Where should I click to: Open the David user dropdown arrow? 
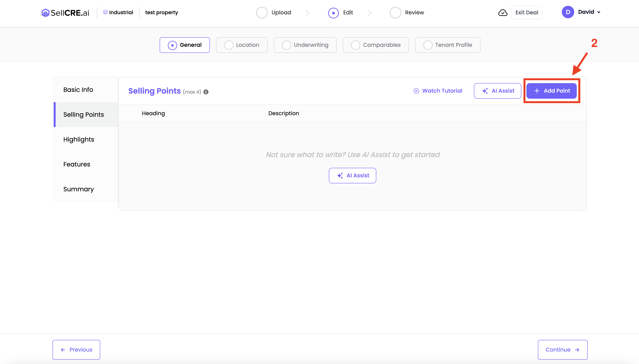click(x=599, y=12)
